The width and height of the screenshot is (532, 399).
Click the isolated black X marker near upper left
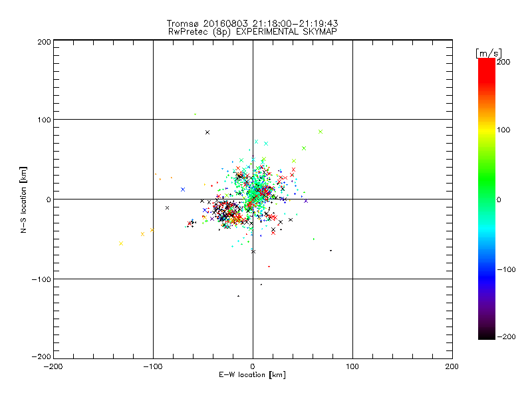(207, 132)
